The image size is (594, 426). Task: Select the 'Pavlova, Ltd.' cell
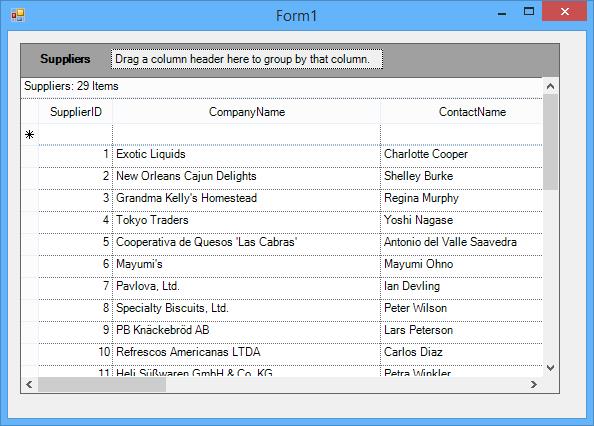click(x=247, y=288)
